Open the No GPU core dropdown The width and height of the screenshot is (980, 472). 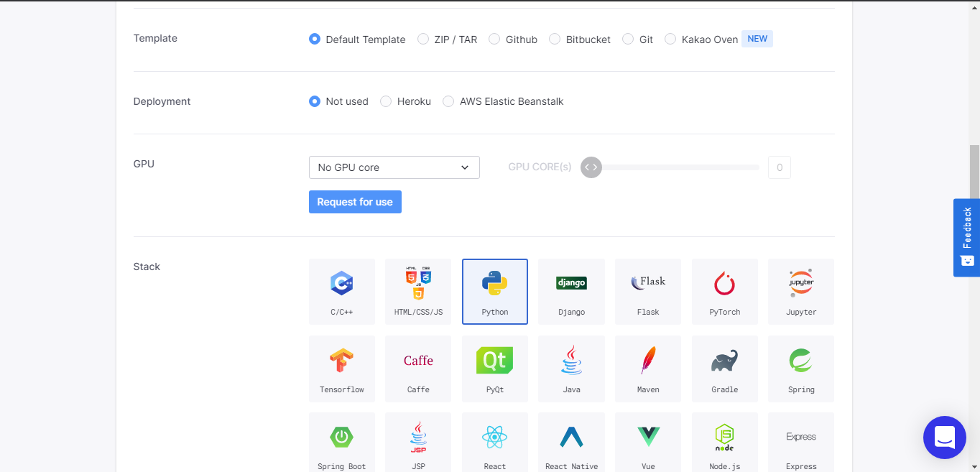coord(394,167)
